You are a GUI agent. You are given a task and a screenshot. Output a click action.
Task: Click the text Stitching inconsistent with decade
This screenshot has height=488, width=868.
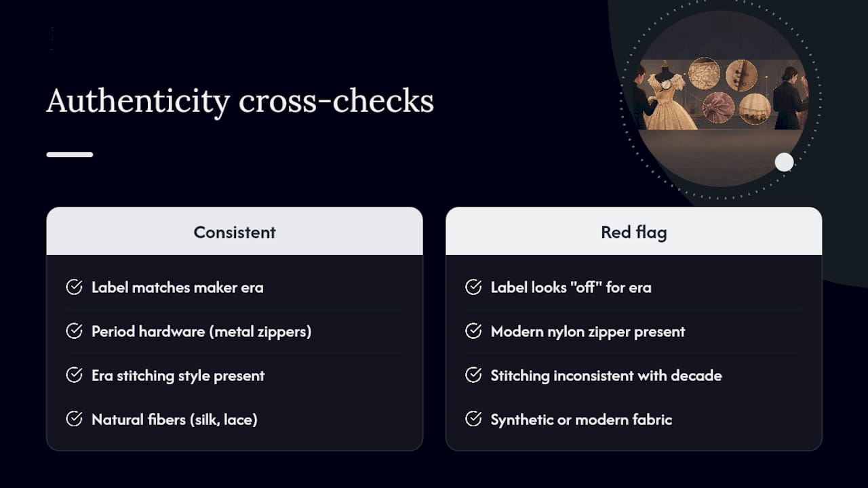(x=606, y=375)
